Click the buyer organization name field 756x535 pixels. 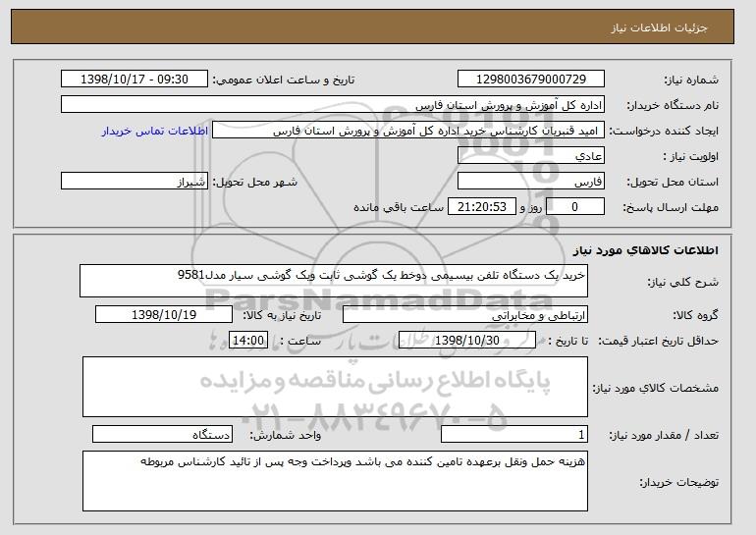click(x=333, y=105)
